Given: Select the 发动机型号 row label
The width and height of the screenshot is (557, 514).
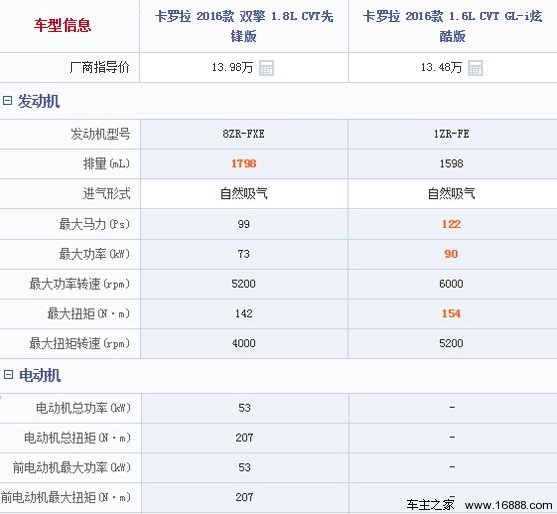Looking at the screenshot, I should (101, 134).
